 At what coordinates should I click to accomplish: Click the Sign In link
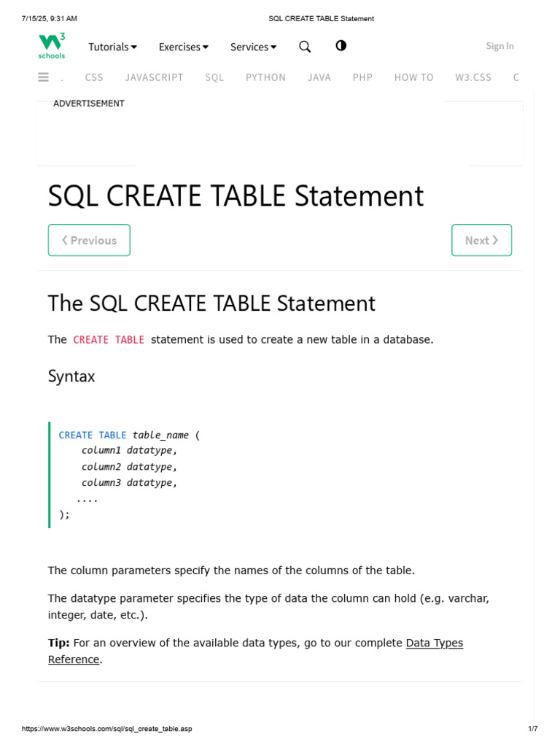tap(499, 46)
